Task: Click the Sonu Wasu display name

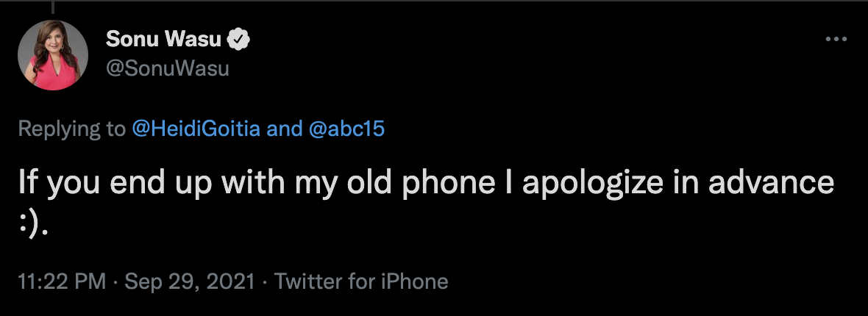Action: 165,39
